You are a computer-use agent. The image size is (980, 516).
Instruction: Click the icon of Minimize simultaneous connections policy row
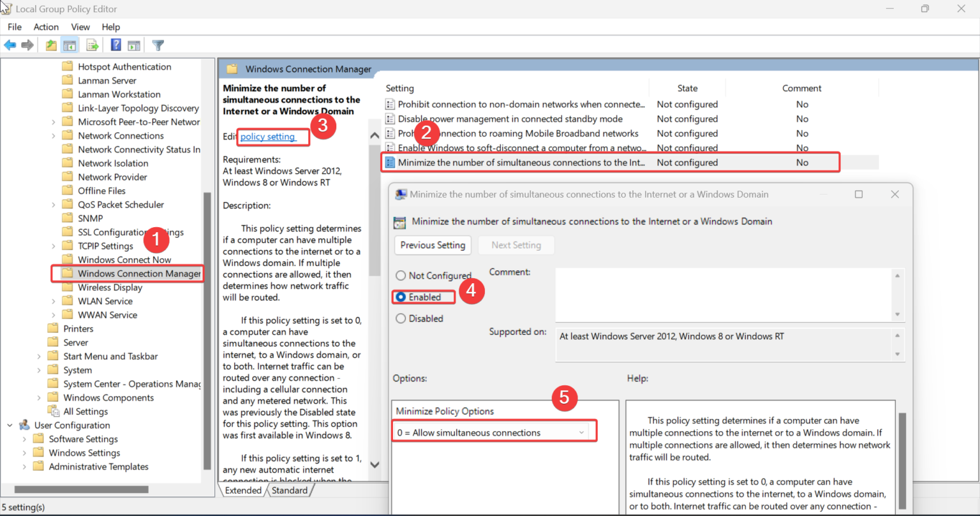click(x=390, y=163)
